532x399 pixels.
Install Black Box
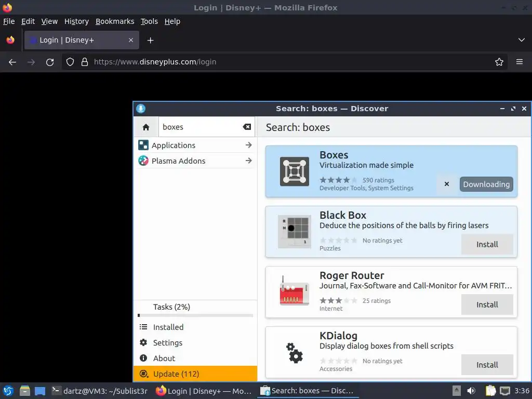click(487, 244)
